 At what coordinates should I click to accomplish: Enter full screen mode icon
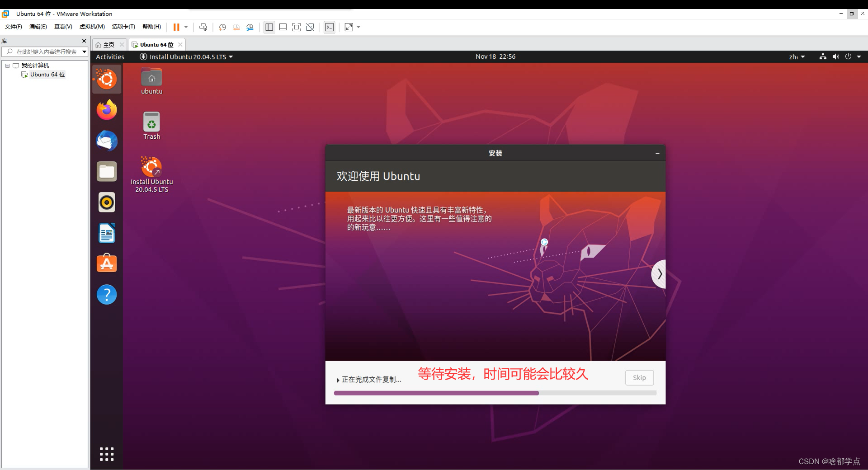coord(297,27)
